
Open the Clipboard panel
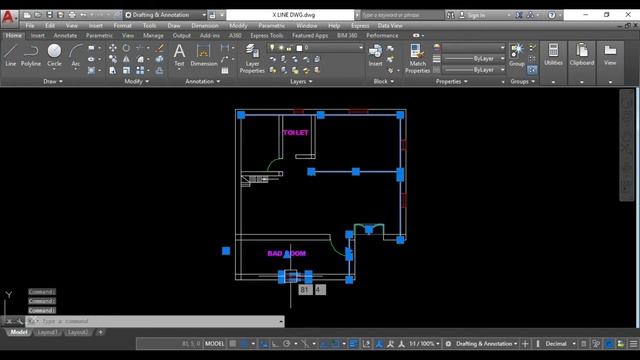(x=582, y=54)
